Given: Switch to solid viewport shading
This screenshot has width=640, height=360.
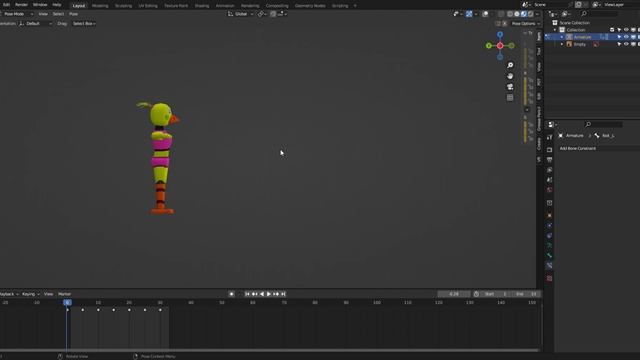Looking at the screenshot, I should click(517, 14).
